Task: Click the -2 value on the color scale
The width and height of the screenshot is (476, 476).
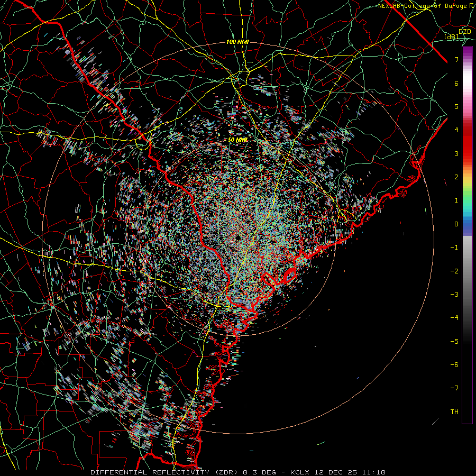Action: tap(454, 271)
